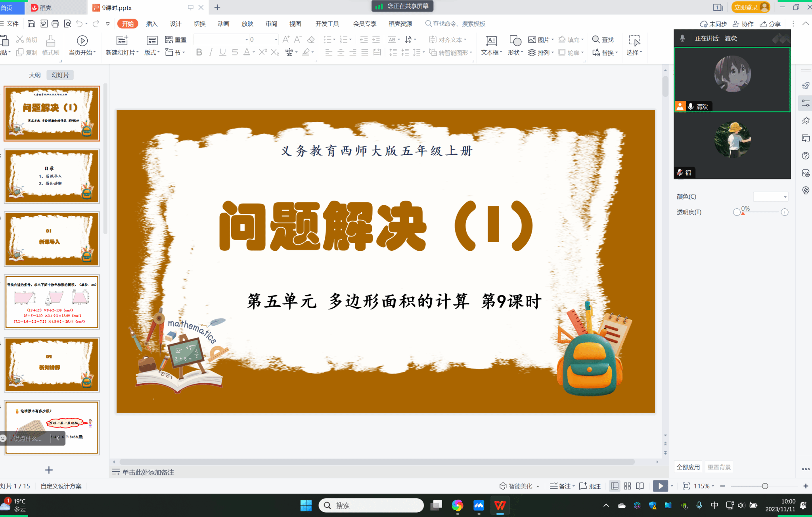Select the 目录 slide thumbnail
812x517 pixels.
[x=52, y=176]
